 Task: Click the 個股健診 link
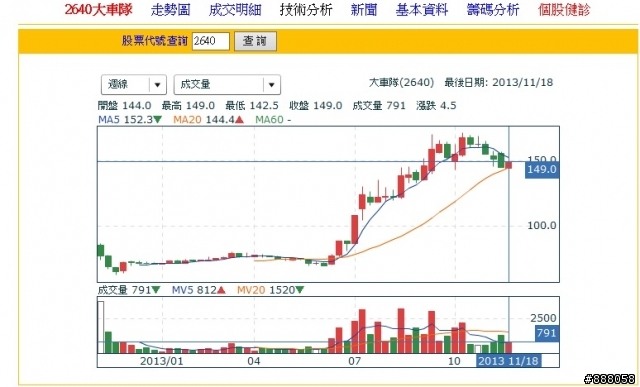point(564,10)
